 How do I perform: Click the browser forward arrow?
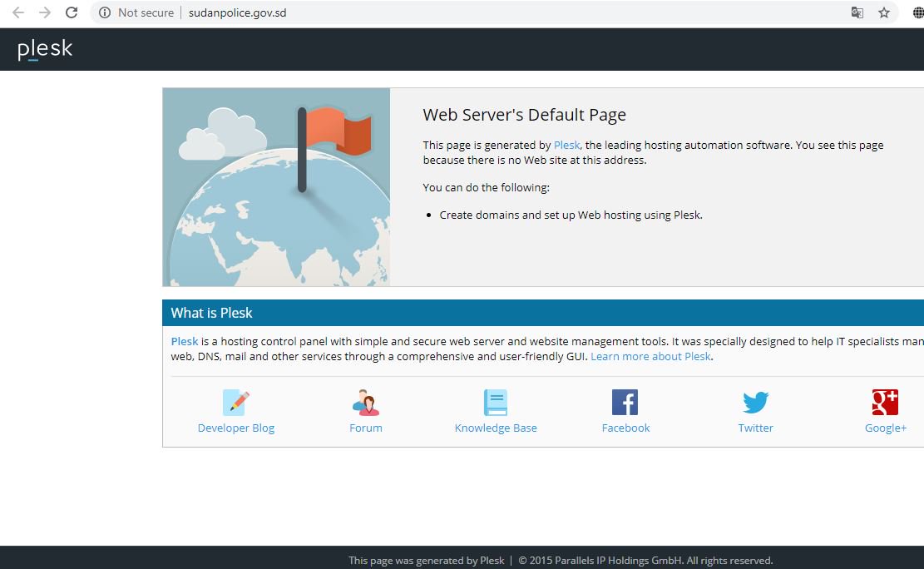(45, 12)
